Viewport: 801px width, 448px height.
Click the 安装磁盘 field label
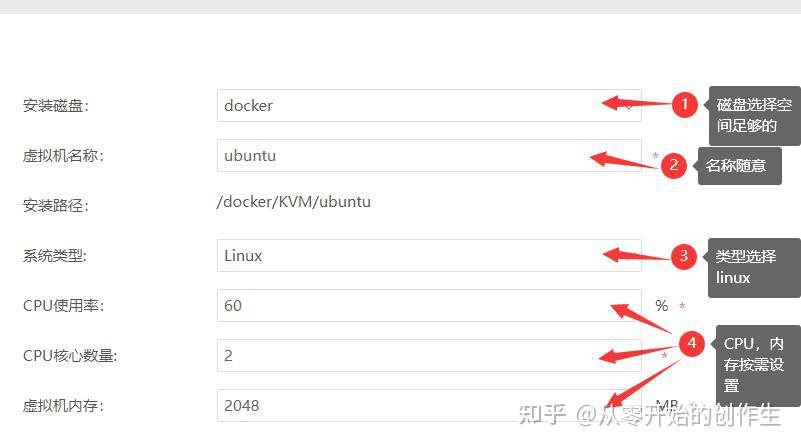coord(56,106)
